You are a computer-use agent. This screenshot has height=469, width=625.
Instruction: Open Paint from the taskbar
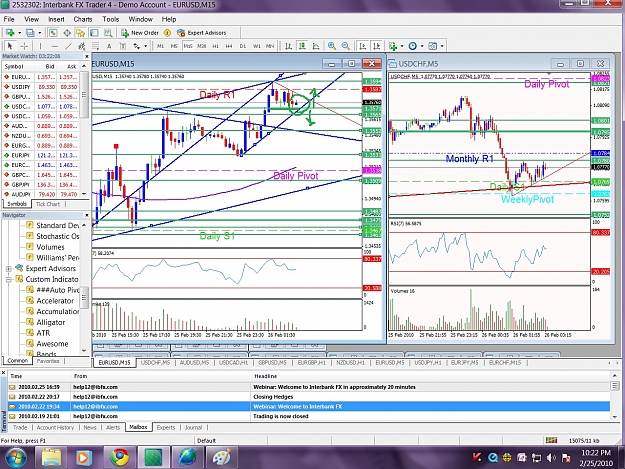click(x=221, y=457)
